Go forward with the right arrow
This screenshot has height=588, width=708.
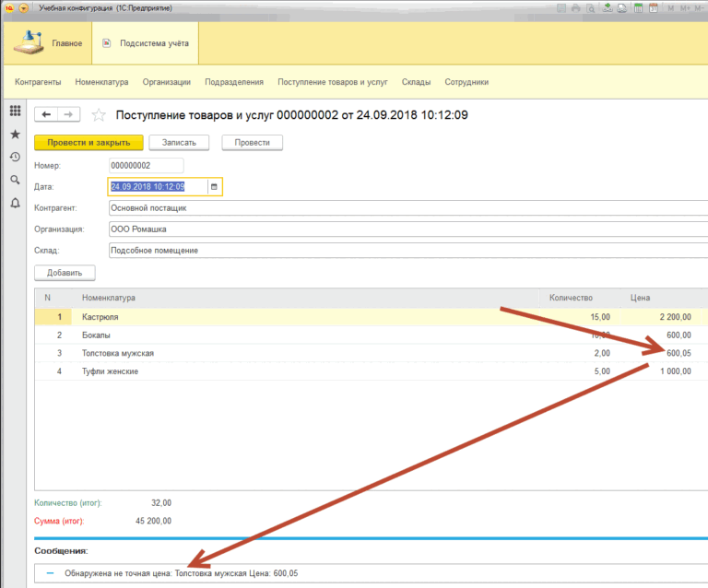[x=69, y=114]
